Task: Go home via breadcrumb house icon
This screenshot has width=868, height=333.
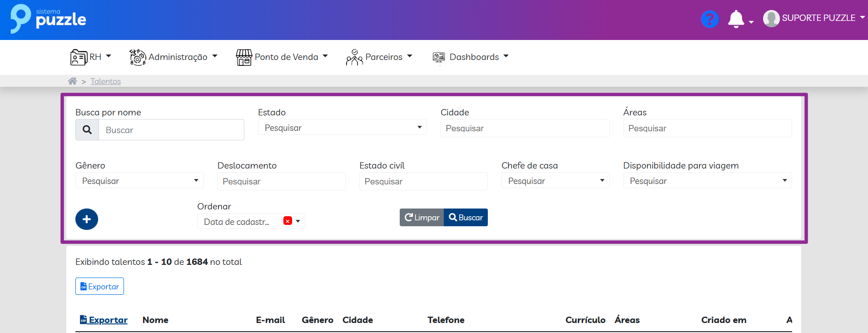Action: coord(72,81)
